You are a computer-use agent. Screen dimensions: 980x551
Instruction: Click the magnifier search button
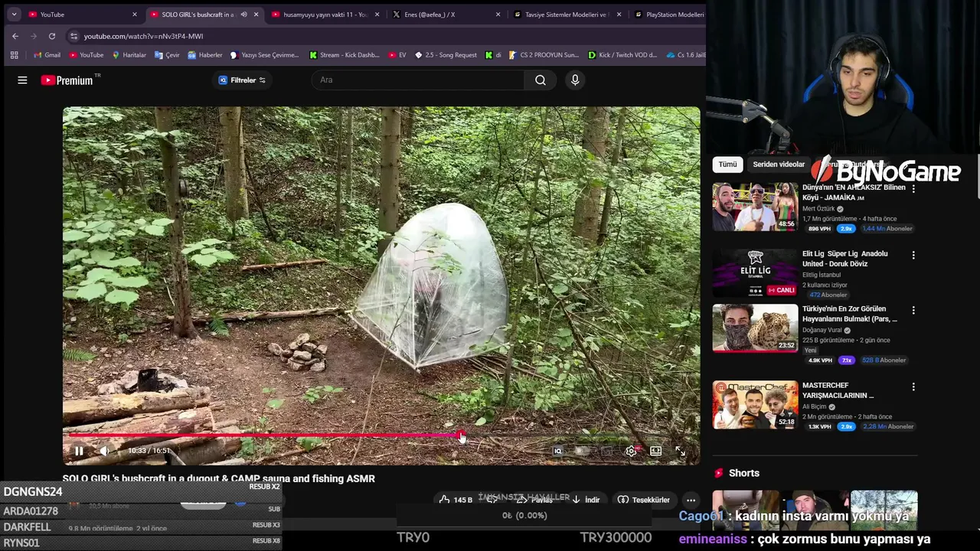[x=541, y=80]
